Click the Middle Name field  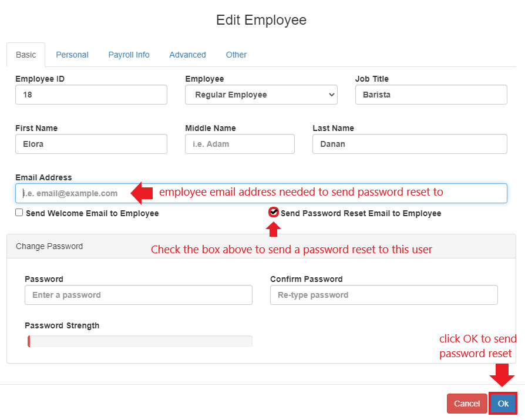[240, 144]
